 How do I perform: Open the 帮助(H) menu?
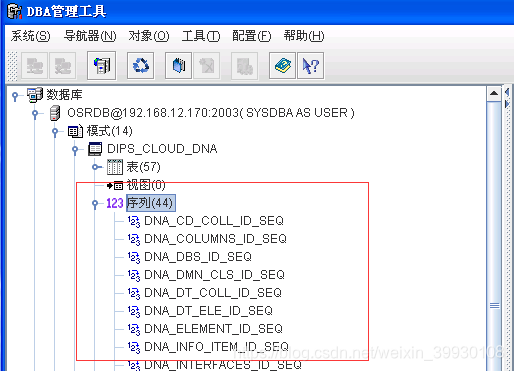tap(304, 36)
